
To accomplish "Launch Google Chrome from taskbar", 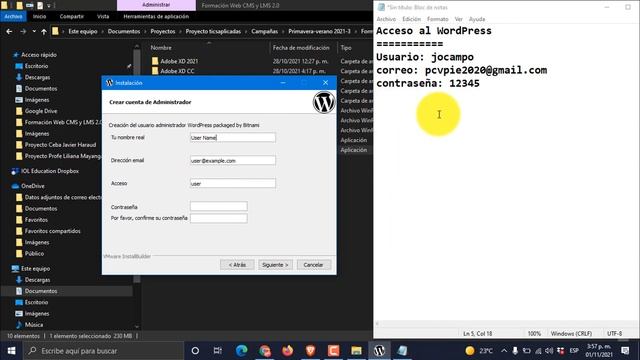I will click(264, 351).
